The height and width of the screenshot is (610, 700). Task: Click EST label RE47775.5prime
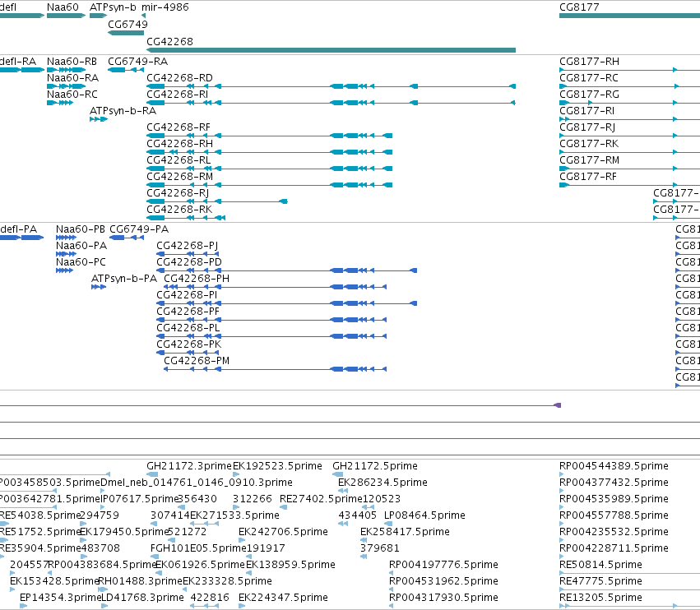tap(600, 581)
